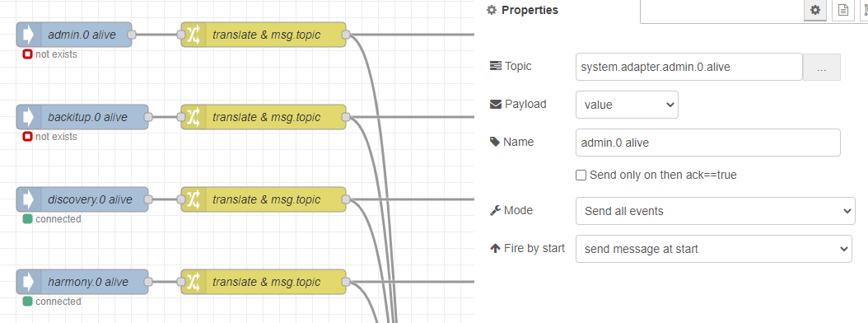Click the Name field 'admin.0 alive'
Screen dimensions: 868x323
coord(708,143)
